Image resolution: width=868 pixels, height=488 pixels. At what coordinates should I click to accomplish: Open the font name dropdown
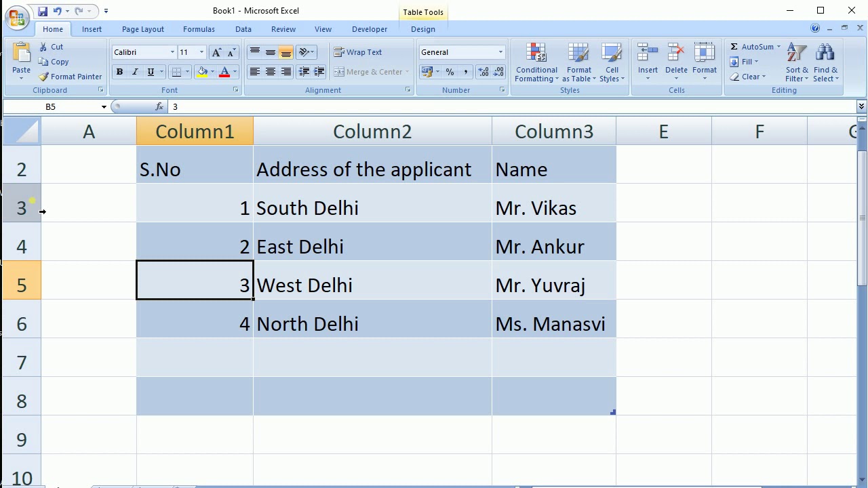pos(172,52)
